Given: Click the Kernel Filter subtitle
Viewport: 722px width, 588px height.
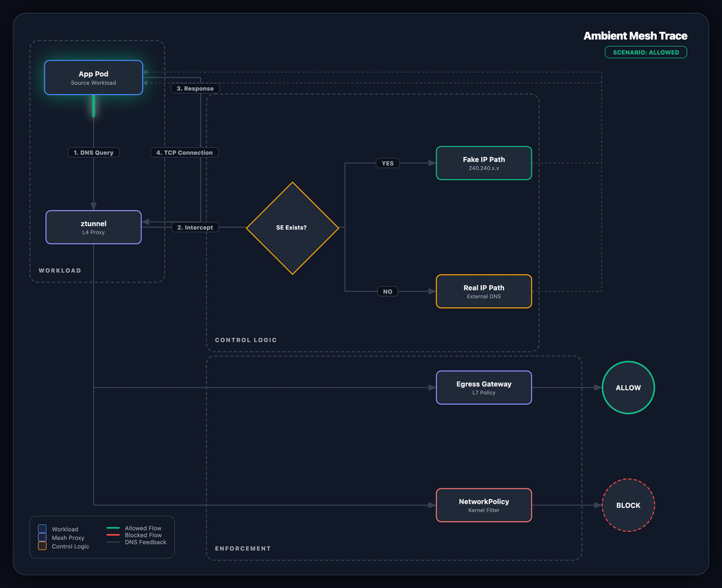Looking at the screenshot, I should point(484,510).
